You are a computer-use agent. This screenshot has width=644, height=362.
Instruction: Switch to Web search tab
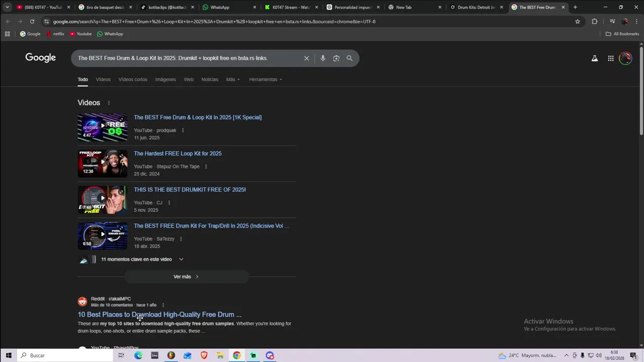coord(189,79)
